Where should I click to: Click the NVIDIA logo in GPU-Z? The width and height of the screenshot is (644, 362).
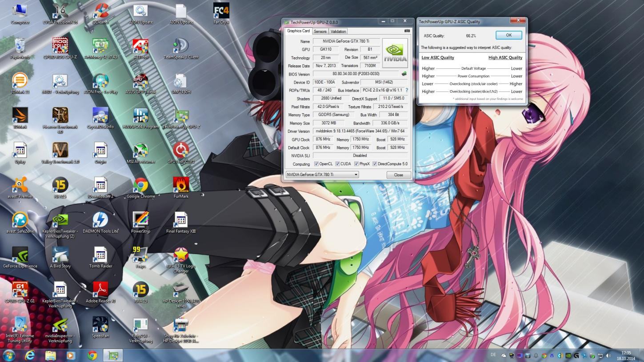coord(395,53)
